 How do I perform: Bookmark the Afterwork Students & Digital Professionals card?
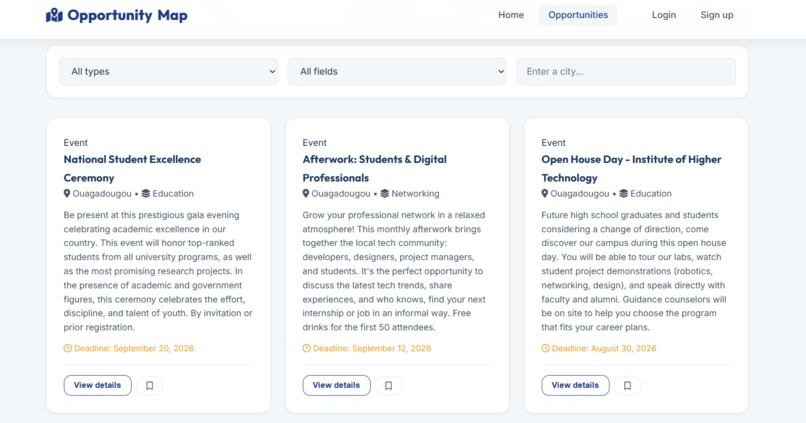tap(389, 385)
